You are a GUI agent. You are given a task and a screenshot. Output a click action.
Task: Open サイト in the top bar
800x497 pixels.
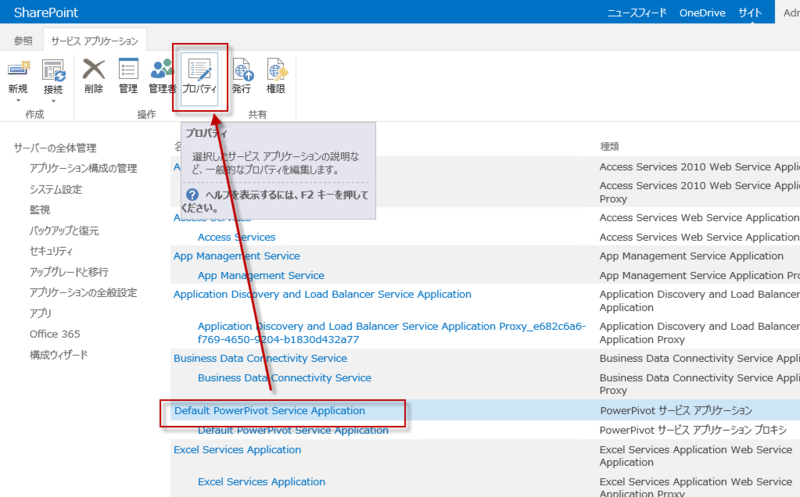(750, 13)
